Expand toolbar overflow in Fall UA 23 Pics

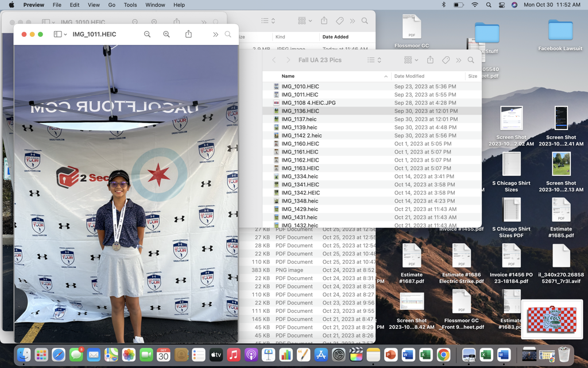click(x=459, y=60)
